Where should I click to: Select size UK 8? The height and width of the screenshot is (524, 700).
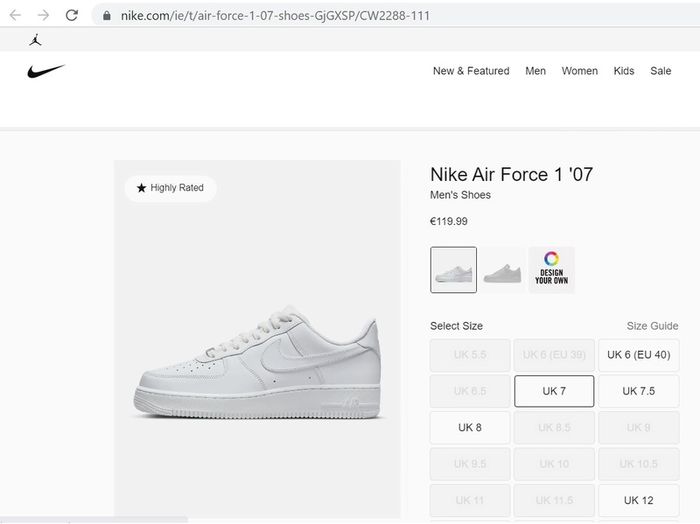click(470, 428)
